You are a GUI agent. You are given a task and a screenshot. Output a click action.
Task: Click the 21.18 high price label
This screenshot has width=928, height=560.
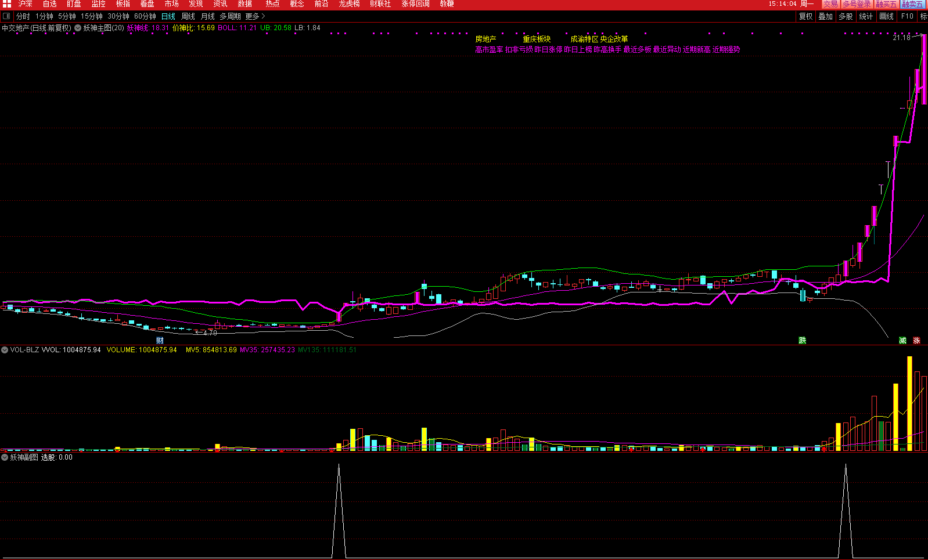(902, 38)
